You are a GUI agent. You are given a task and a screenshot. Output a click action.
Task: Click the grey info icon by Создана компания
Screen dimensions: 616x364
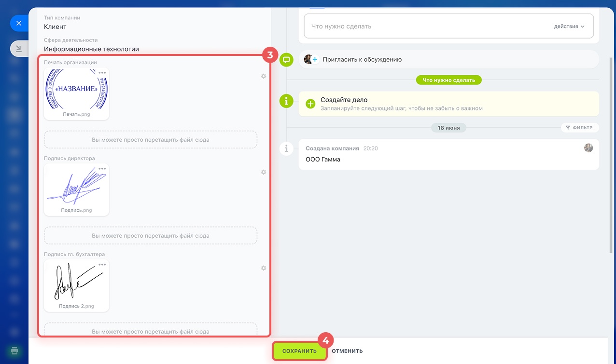coord(286,148)
